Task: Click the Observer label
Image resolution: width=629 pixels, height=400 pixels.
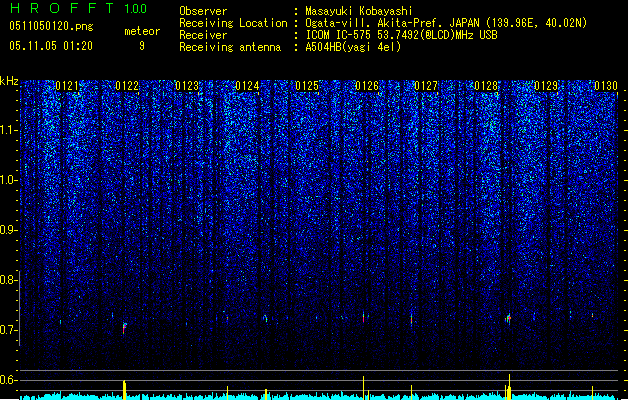Action: [203, 11]
